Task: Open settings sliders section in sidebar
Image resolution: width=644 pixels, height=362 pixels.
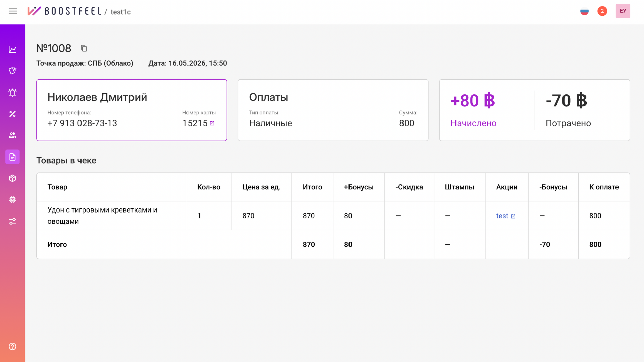Action: coord(12,221)
